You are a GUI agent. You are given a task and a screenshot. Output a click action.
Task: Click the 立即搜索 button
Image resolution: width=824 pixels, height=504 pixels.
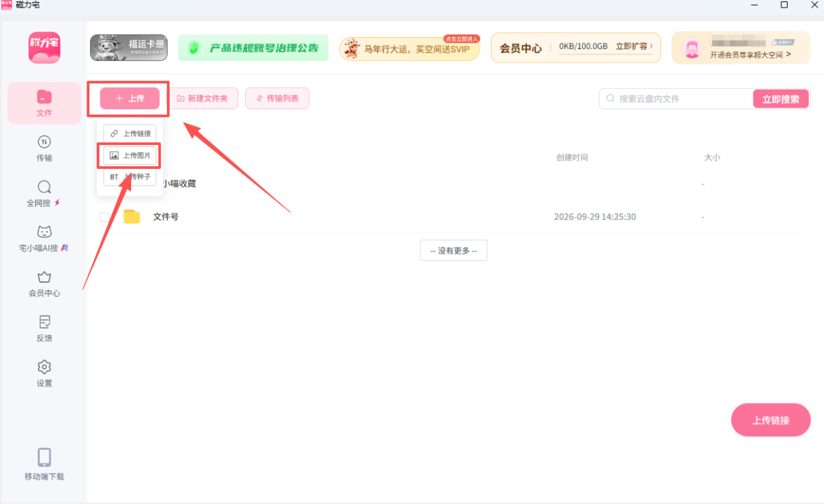(x=781, y=99)
